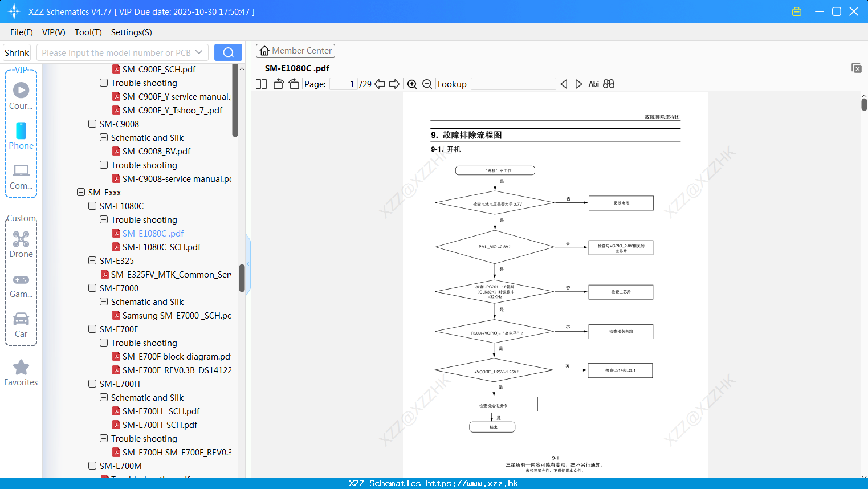Select the Computer category icon

[x=21, y=177]
